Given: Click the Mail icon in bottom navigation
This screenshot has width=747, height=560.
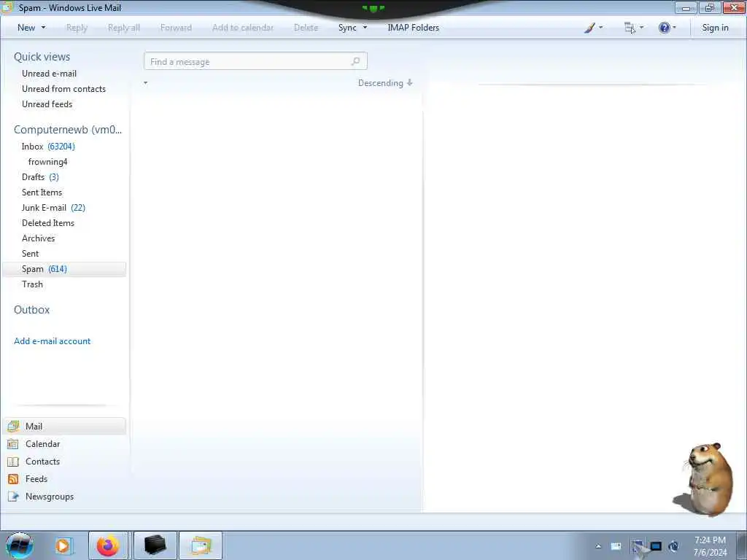Looking at the screenshot, I should point(13,426).
